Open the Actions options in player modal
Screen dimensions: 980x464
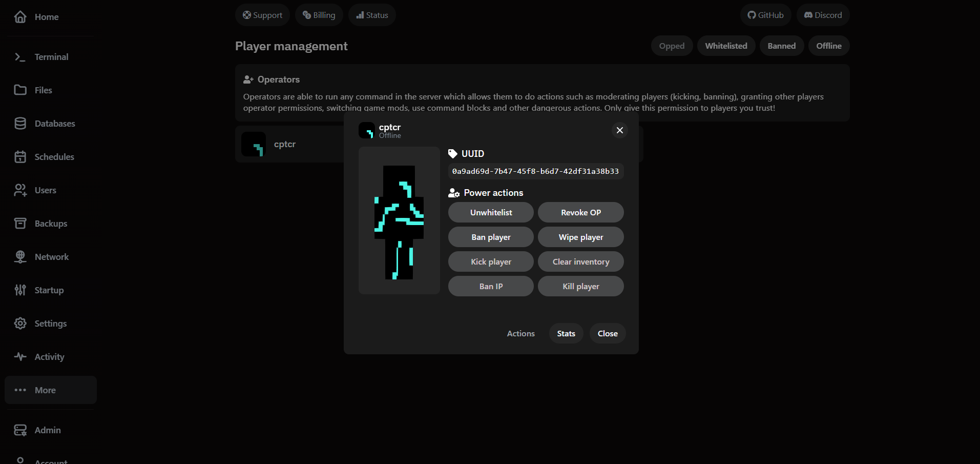pyautogui.click(x=520, y=333)
